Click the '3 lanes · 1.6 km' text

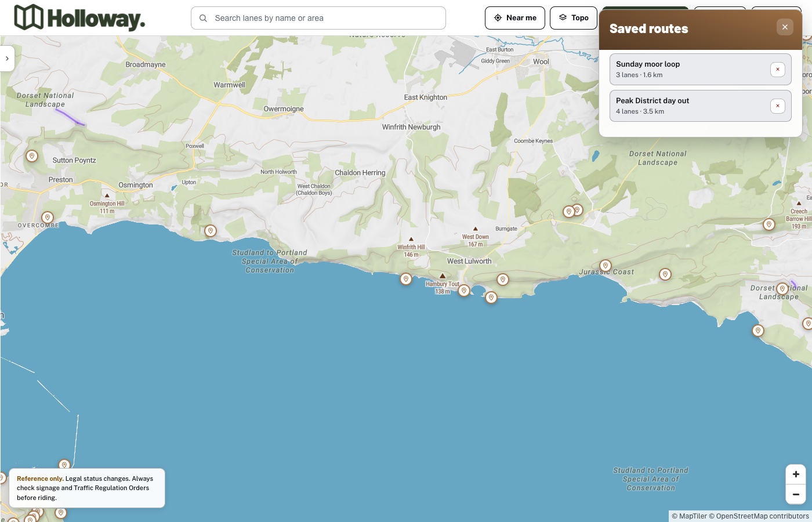[639, 75]
